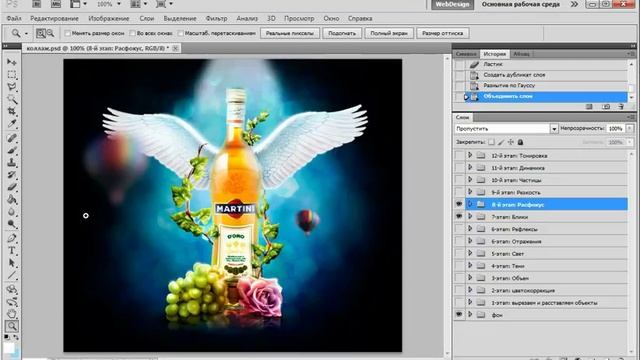Open the 'Редактирование' menu
Viewport: 640px width, 360px height.
[54, 18]
